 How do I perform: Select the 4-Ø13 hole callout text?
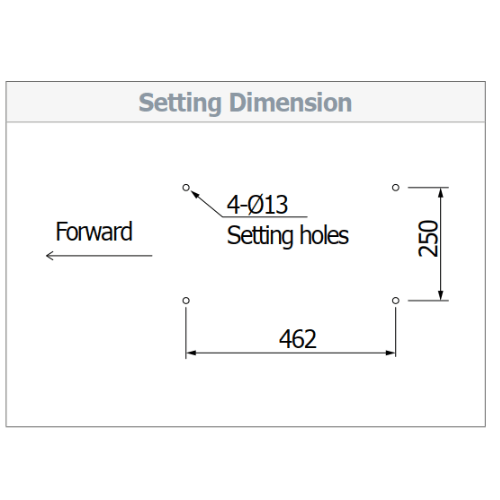pyautogui.click(x=257, y=204)
